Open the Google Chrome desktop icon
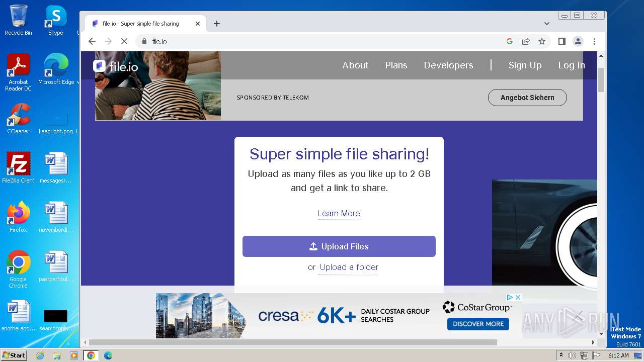Viewport: 644px width, 362px height. pos(18,269)
